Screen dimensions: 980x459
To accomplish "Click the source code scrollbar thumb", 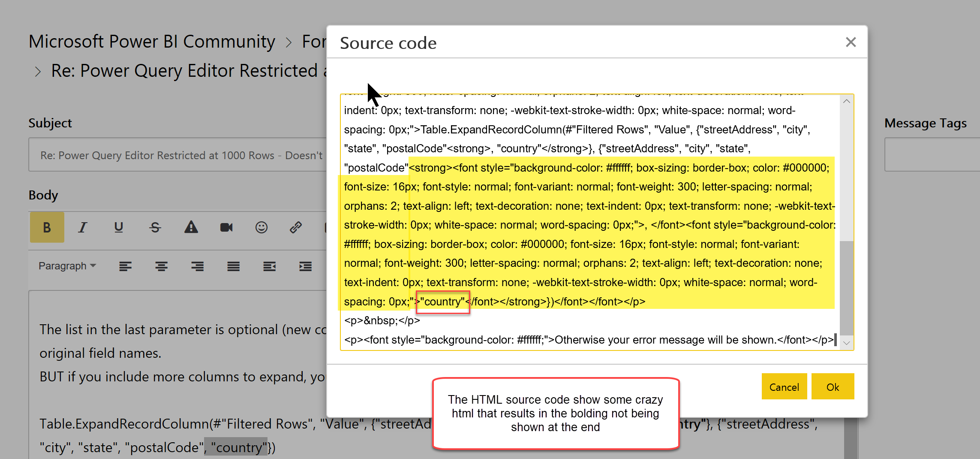I will (847, 288).
